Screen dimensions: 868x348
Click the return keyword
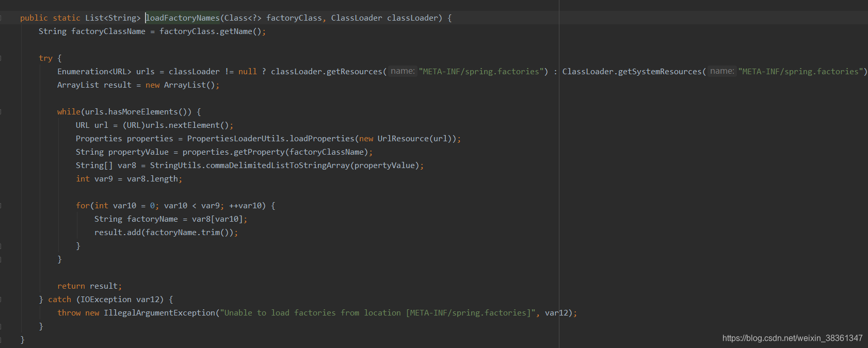71,286
